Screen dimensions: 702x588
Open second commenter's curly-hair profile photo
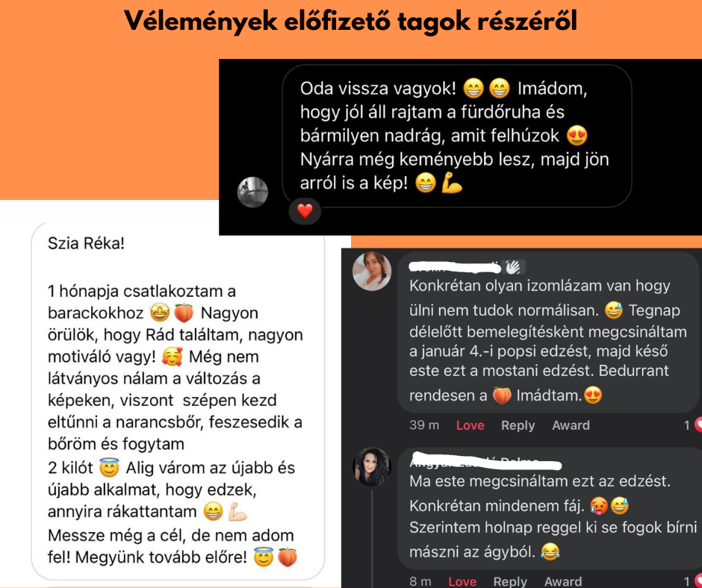click(372, 466)
